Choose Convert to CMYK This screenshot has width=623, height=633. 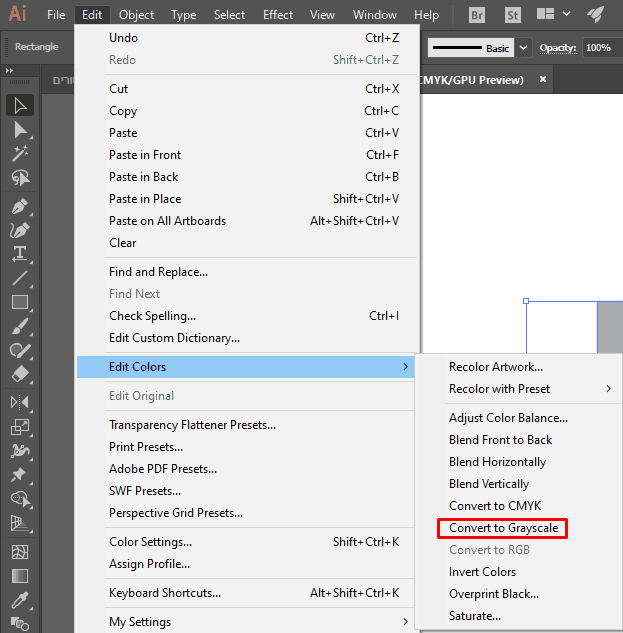[495, 506]
